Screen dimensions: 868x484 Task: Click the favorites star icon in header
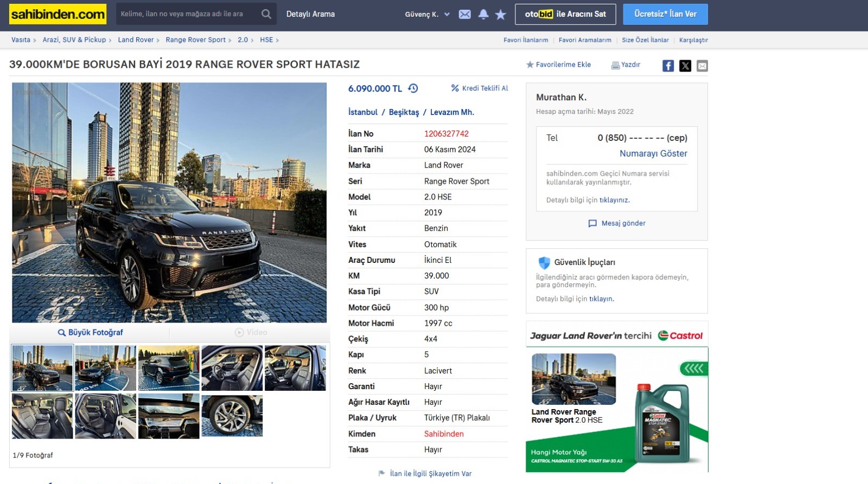coord(501,15)
